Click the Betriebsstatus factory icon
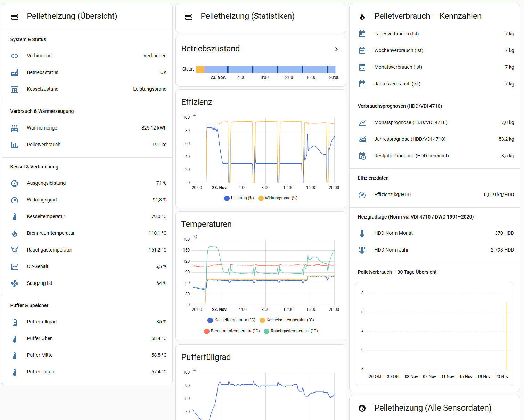The image size is (524, 420). tap(15, 73)
